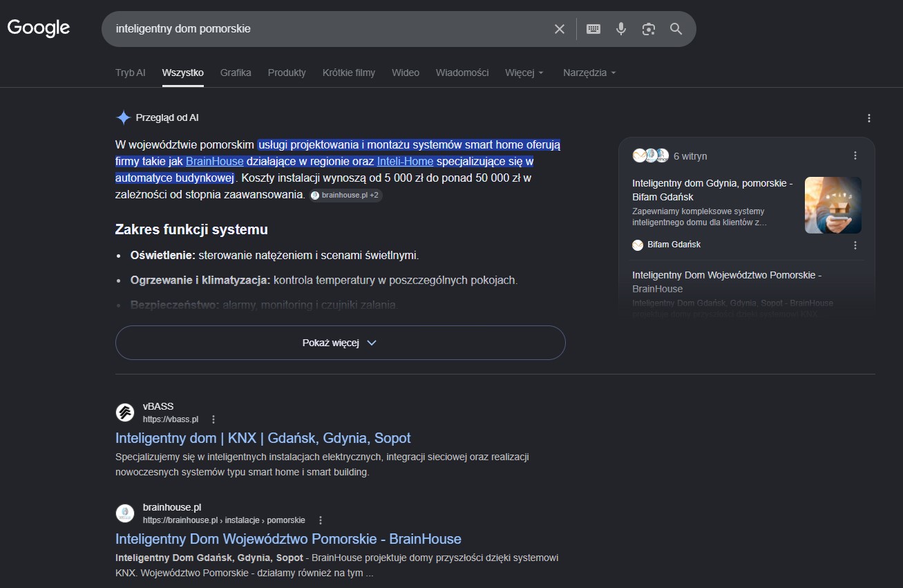Switch to the Tryb AI tab
This screenshot has width=903, height=588.
tap(131, 73)
